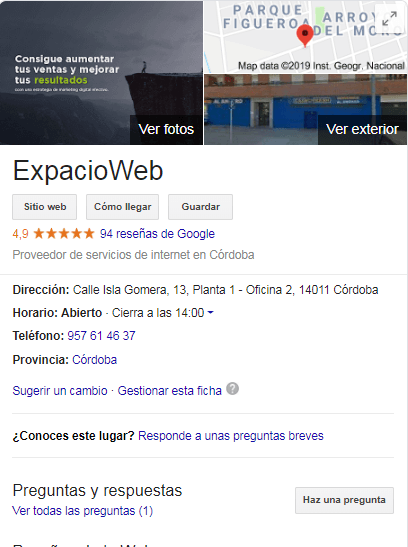Click the Cierra a las 14:00 hours text
Image resolution: width=408 pixels, height=547 pixels.
click(x=158, y=313)
